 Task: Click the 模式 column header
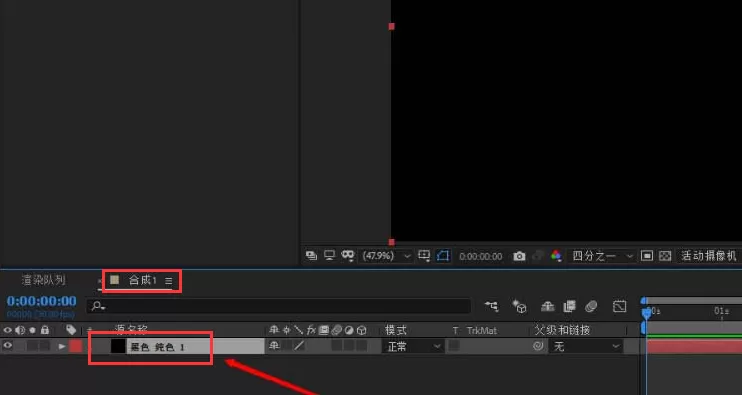pyautogui.click(x=396, y=330)
